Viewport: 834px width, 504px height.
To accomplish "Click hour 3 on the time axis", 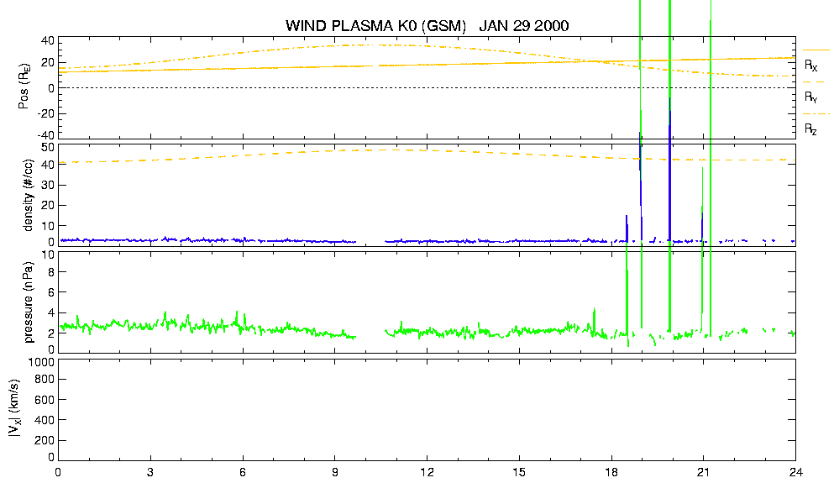I will pyautogui.click(x=150, y=472).
